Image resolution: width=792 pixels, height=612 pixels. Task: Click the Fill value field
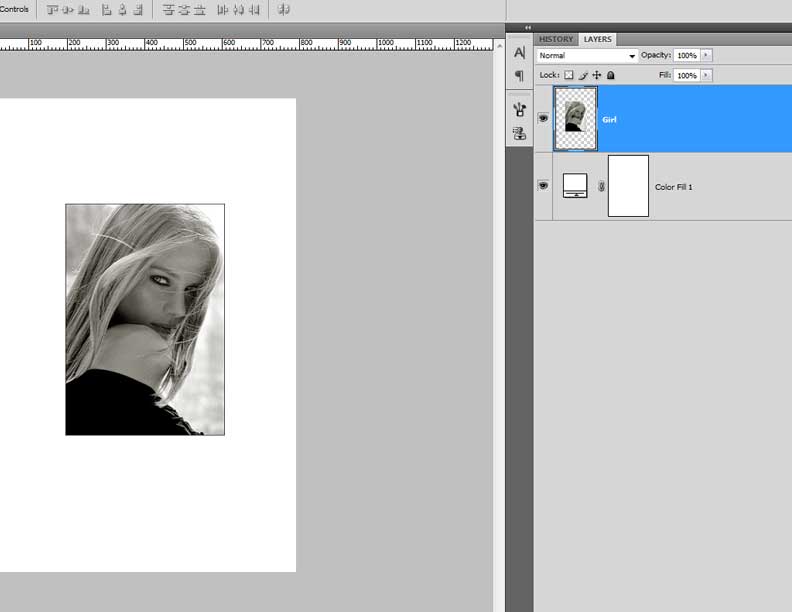coord(687,75)
